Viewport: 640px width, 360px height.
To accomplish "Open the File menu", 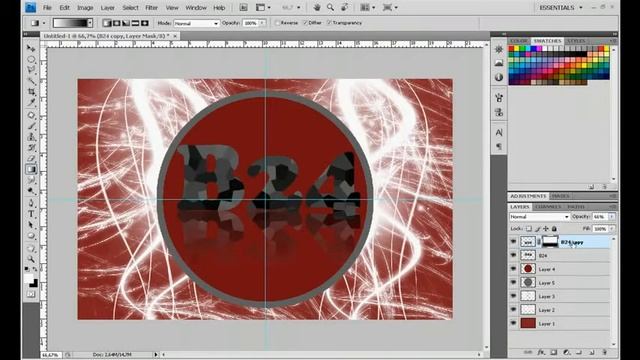I will click(x=47, y=7).
